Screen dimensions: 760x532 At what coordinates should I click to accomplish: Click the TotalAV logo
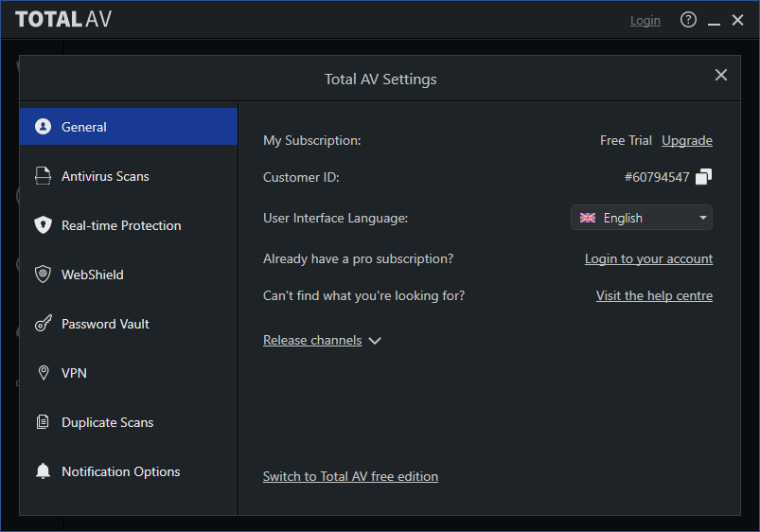pyautogui.click(x=63, y=19)
